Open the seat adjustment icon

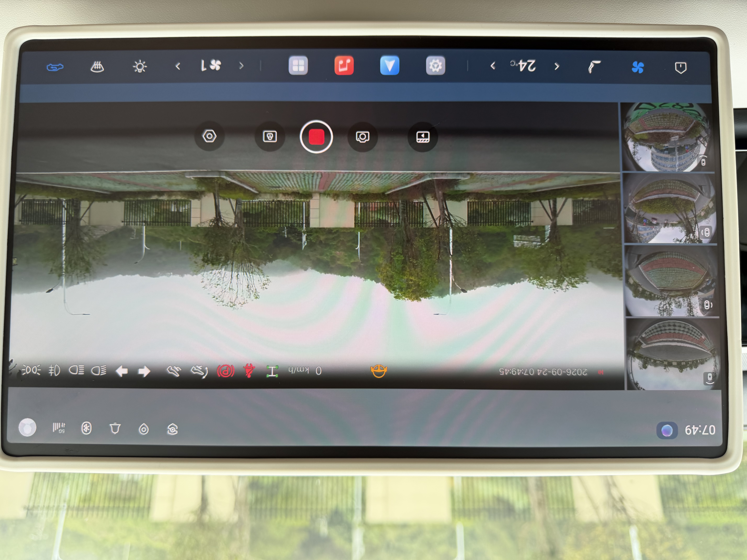click(594, 67)
